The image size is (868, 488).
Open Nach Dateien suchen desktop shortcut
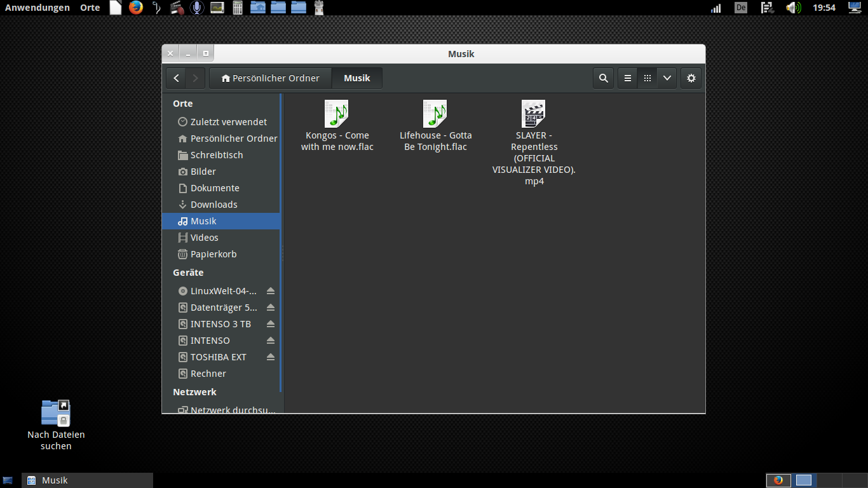(x=56, y=424)
